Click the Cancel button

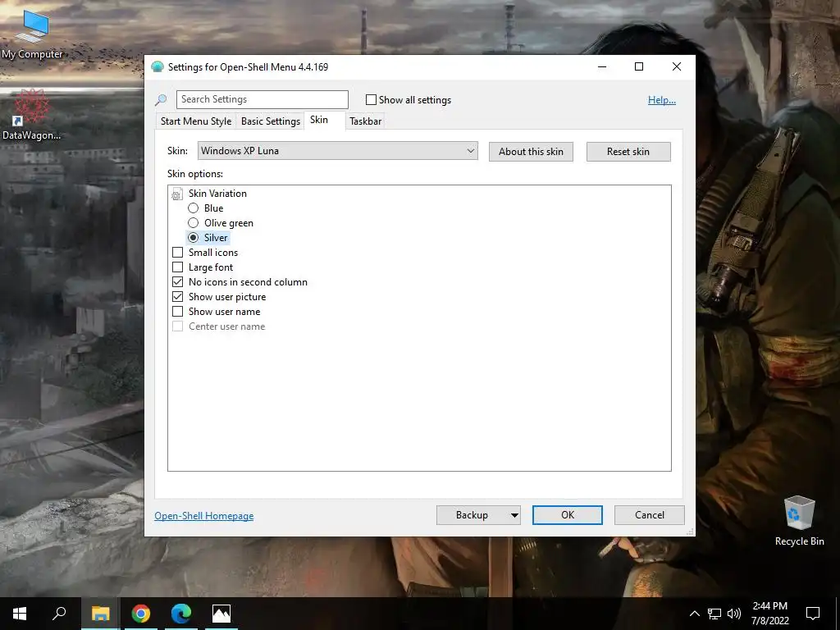pyautogui.click(x=650, y=515)
